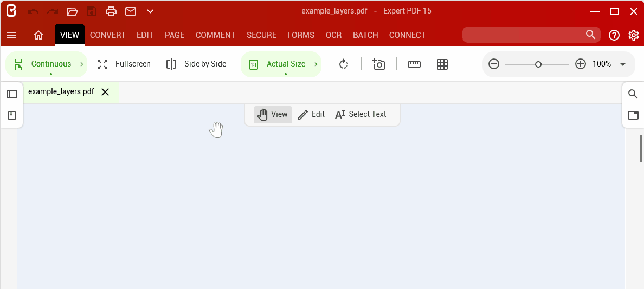644x289 pixels.
Task: Open the CONVERT tab
Action: tap(108, 35)
